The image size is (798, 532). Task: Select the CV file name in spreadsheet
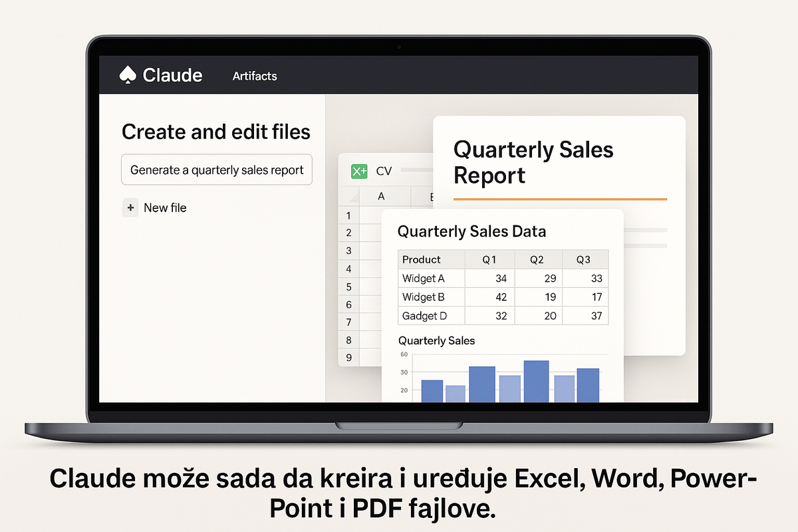[x=384, y=171]
